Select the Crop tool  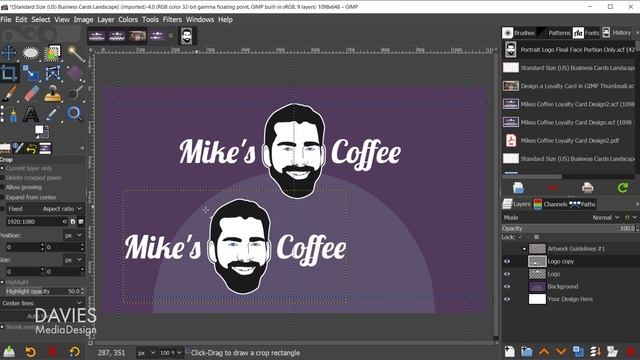coord(9,73)
